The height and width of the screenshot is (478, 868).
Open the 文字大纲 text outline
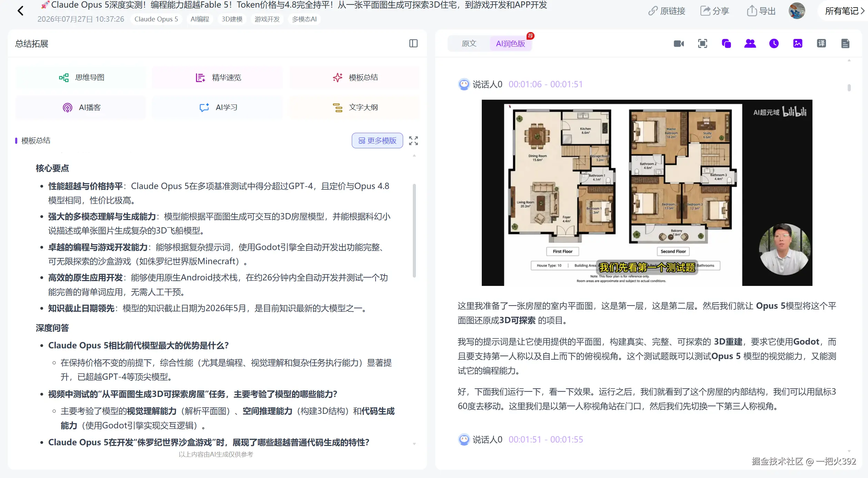point(355,108)
